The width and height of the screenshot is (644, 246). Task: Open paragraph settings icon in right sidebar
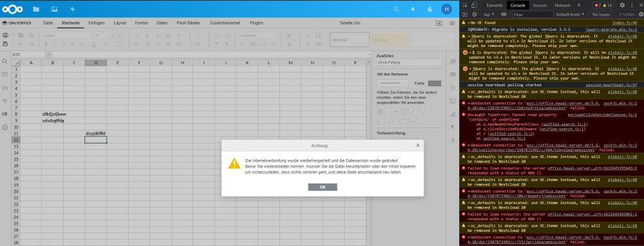453,127
